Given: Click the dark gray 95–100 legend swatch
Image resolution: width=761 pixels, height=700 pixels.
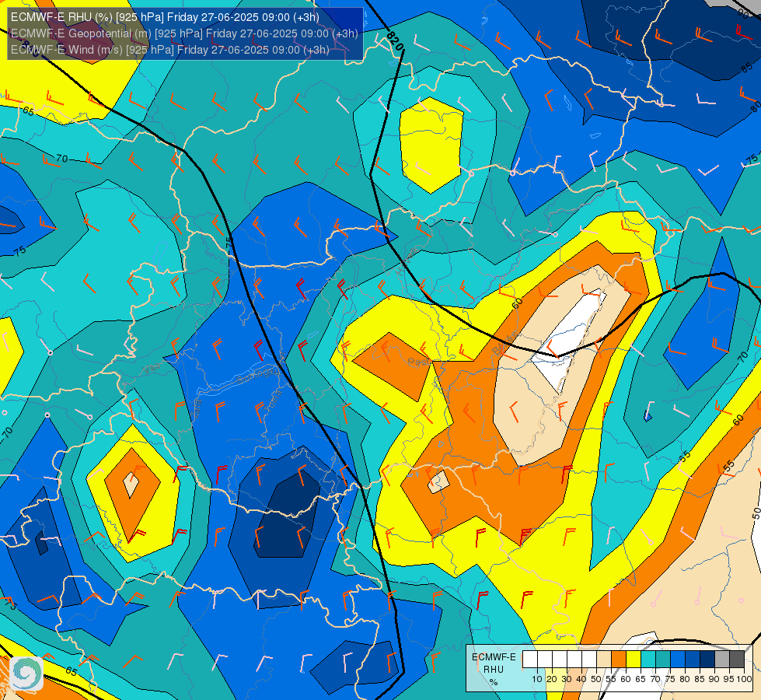Looking at the screenshot, I should 737,660.
